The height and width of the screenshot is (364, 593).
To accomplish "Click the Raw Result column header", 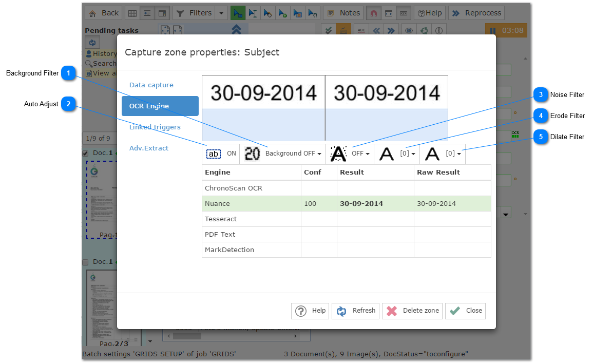I will [x=452, y=173].
